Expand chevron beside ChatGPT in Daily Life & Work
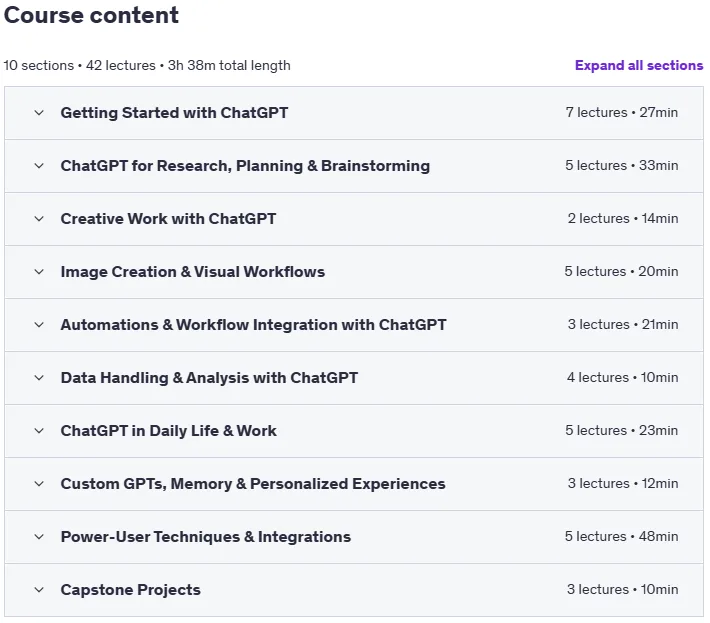710x623 pixels. point(39,431)
